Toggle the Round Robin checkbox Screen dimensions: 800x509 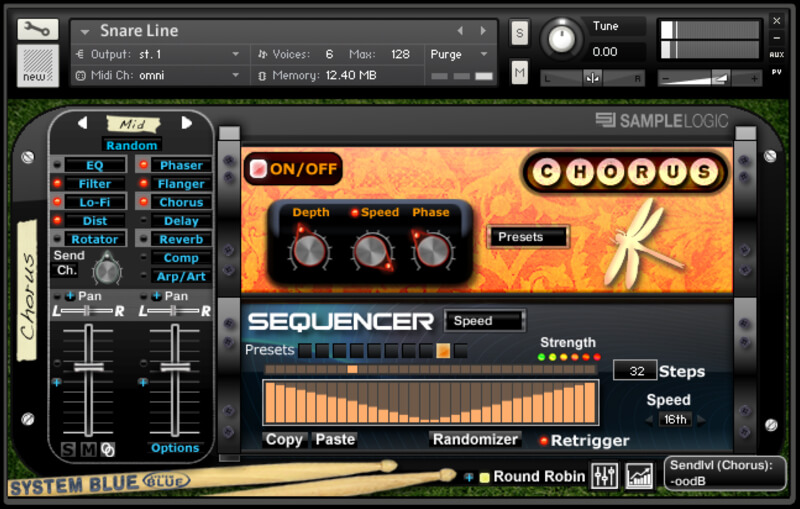pos(484,477)
